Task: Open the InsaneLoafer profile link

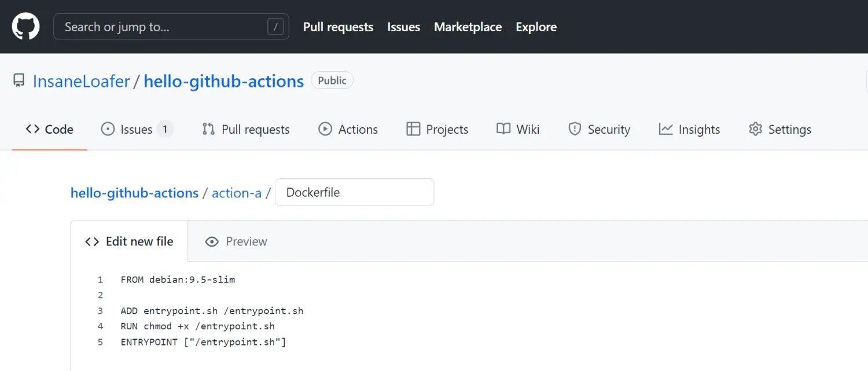Action: pyautogui.click(x=81, y=81)
